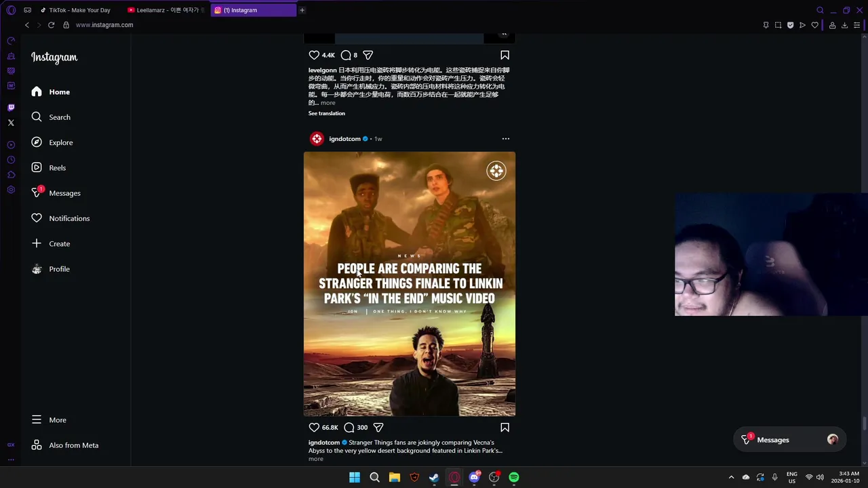Open Instagram Search panel
Screen dimensions: 868x488
pos(51,117)
